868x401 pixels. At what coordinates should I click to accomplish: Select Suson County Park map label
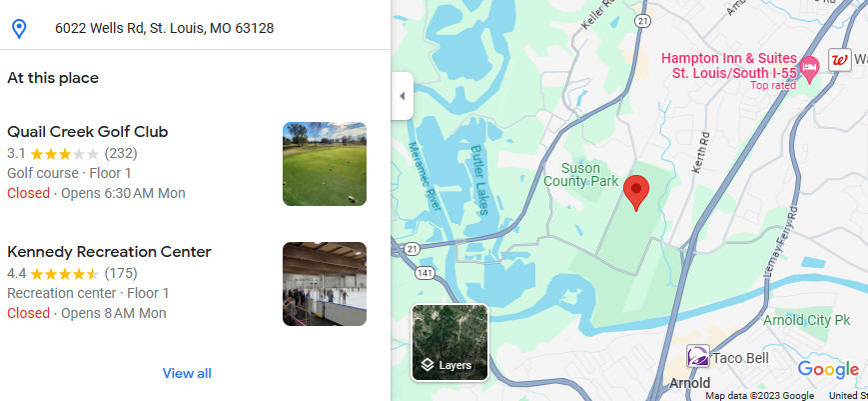(580, 174)
